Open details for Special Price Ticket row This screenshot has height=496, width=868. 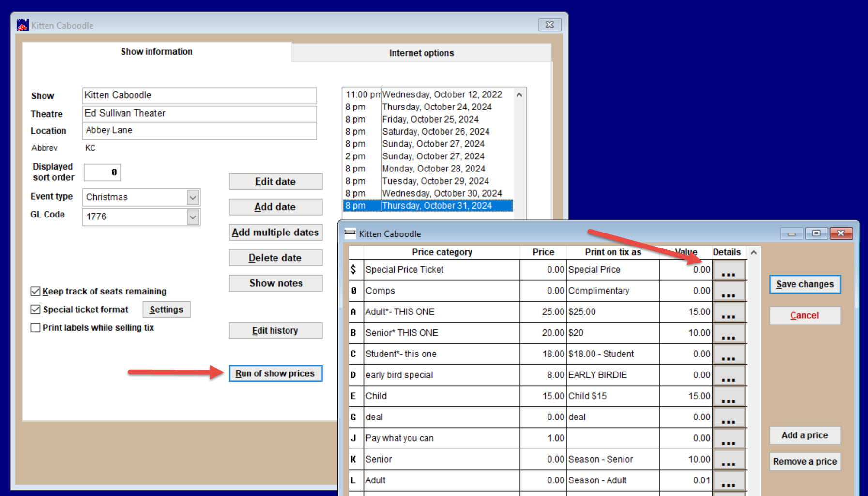click(x=729, y=270)
